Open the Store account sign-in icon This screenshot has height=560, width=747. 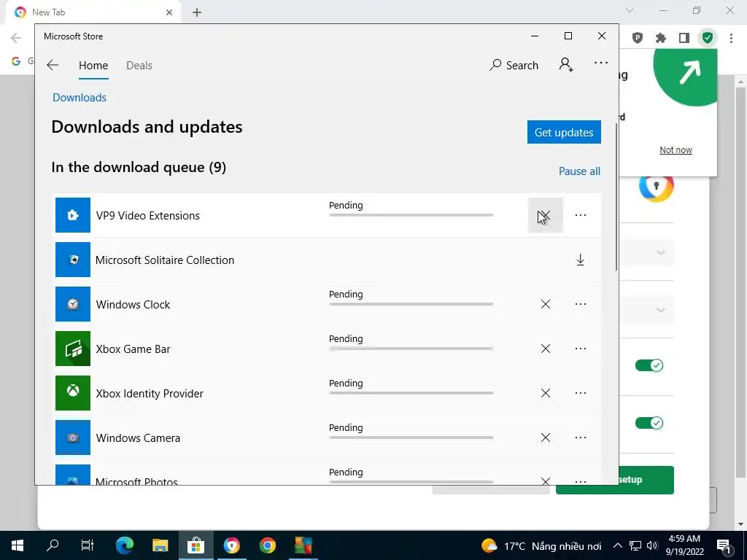(566, 65)
